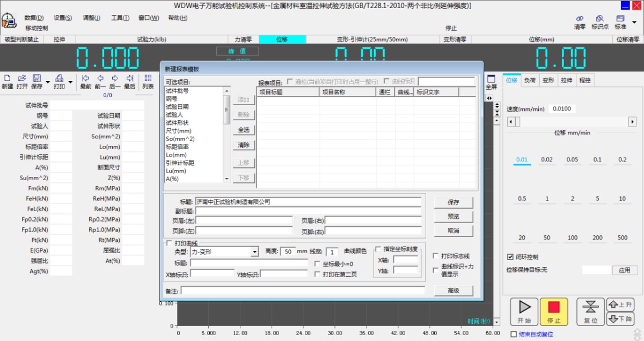Check the 打印曲线 checkbox in dialog
This screenshot has height=341, width=644.
[x=170, y=242]
